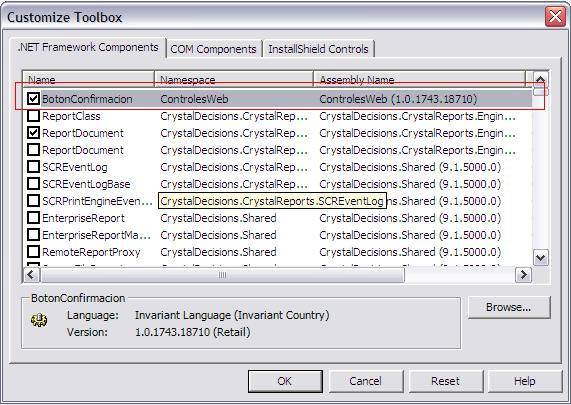Uncheck the BotonConfirmacion checkbox
Screen dimensions: 571x405
click(x=34, y=98)
